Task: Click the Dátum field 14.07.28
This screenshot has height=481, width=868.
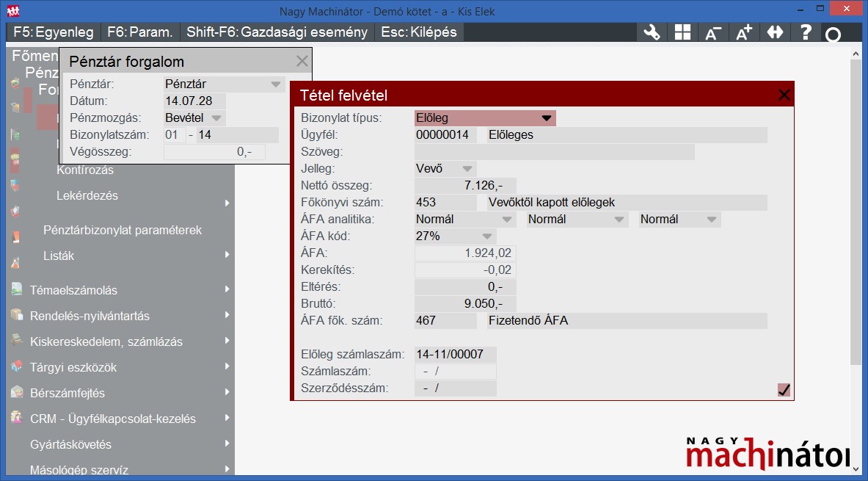Action: [x=195, y=101]
